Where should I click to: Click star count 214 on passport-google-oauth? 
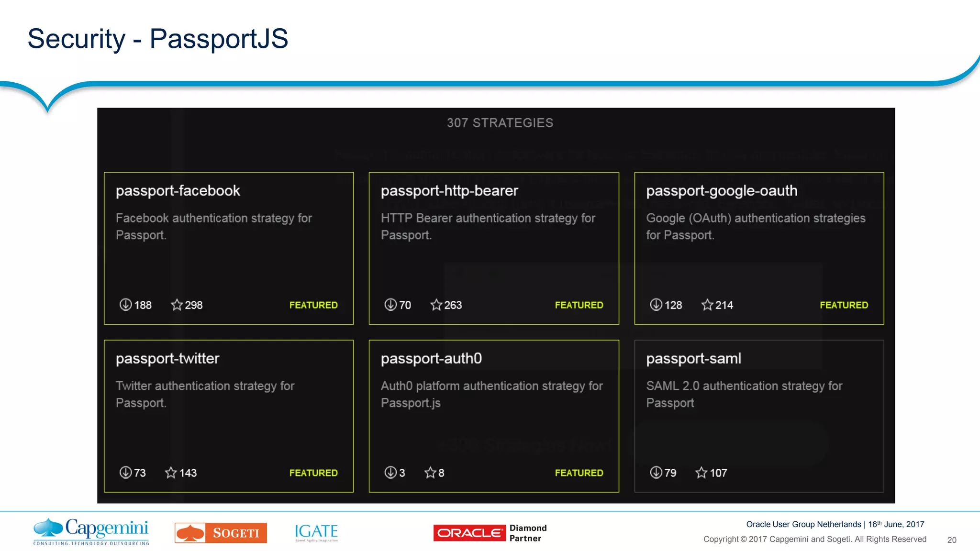pyautogui.click(x=724, y=305)
